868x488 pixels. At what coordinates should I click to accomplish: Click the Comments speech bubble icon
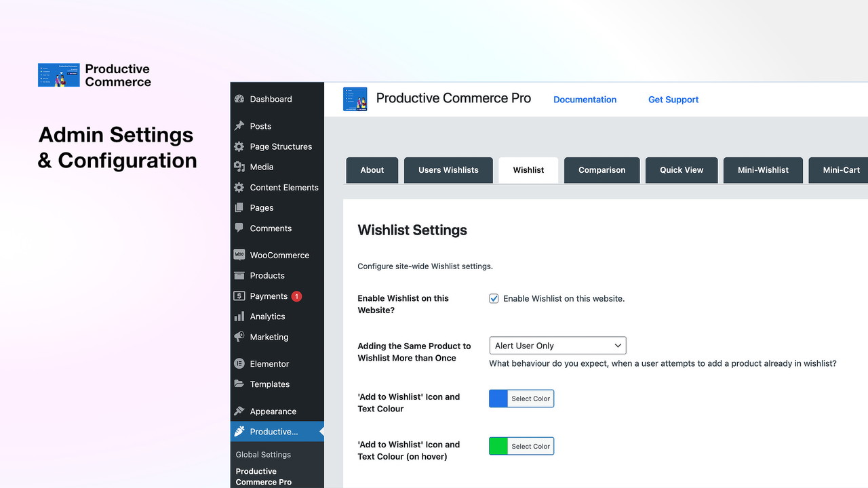239,228
